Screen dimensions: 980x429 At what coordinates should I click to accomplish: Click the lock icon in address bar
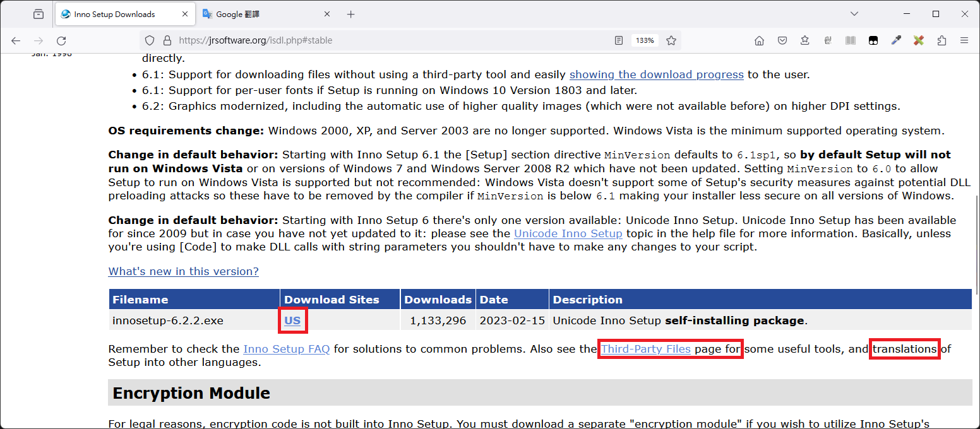tap(167, 40)
